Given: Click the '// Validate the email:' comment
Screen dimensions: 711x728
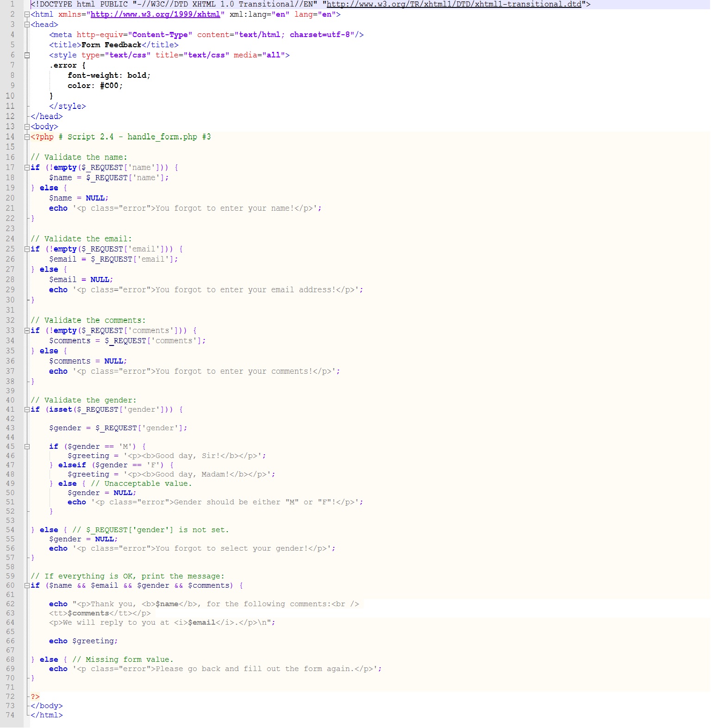Looking at the screenshot, I should pyautogui.click(x=81, y=238).
